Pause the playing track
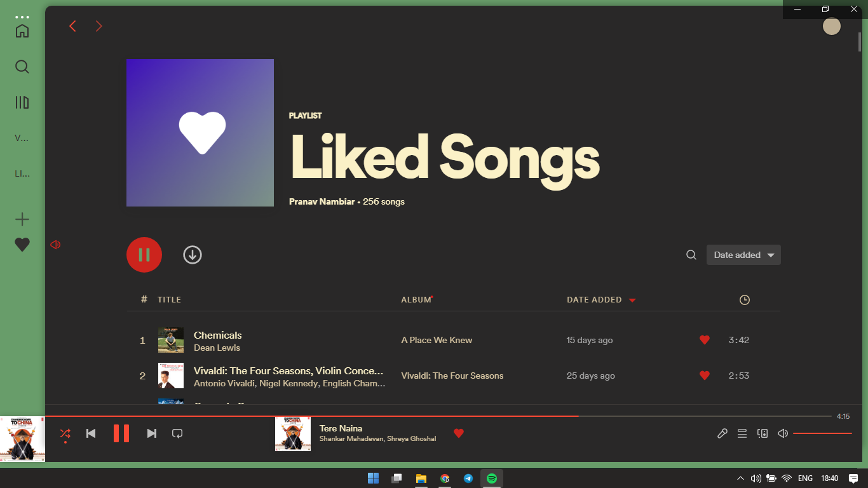 pos(121,433)
